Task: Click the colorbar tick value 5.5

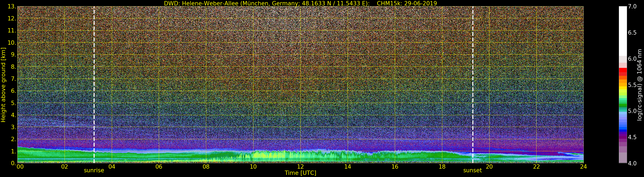Action: pos(632,85)
